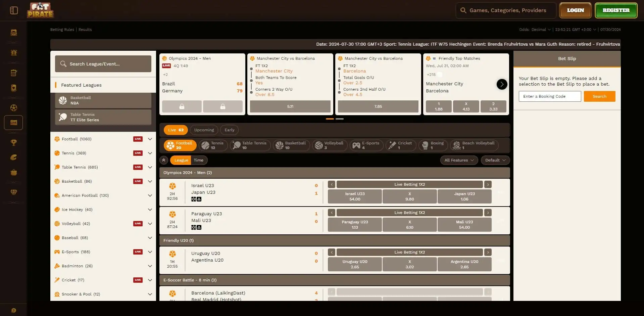Open the All Features dropdown
This screenshot has width=644, height=316.
click(x=459, y=160)
